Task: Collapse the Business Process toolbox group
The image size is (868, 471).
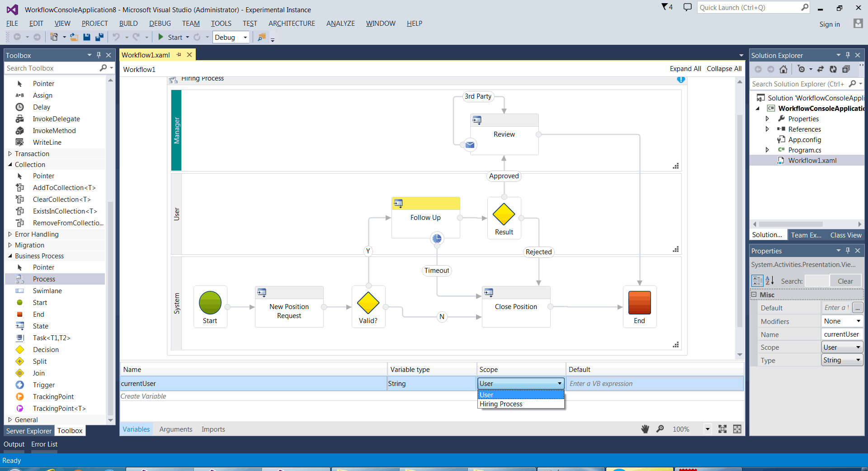Action: pos(10,256)
